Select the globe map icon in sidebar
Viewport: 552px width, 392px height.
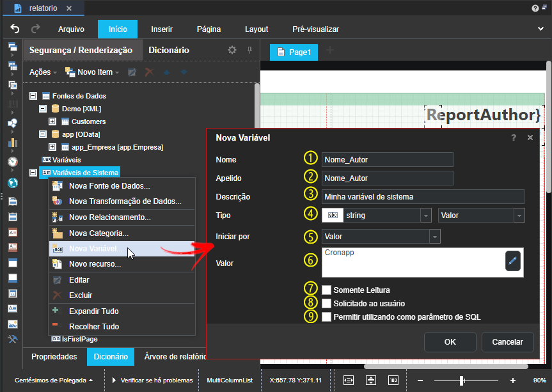(x=13, y=183)
